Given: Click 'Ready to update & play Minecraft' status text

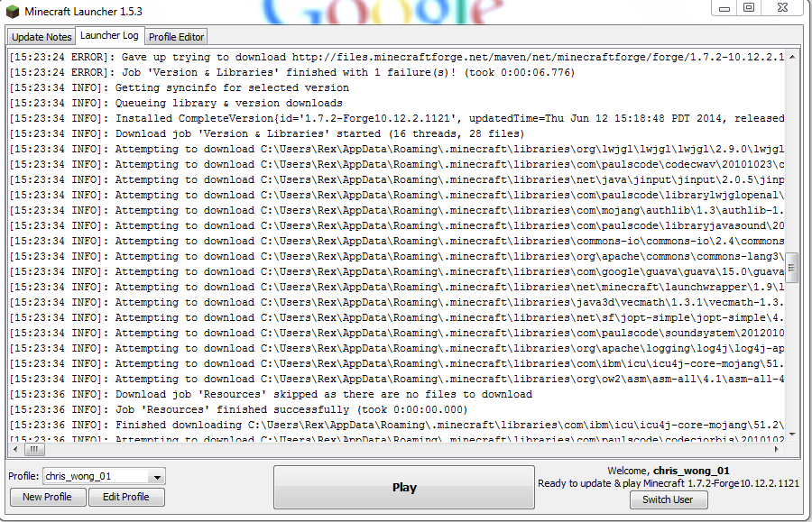Looking at the screenshot, I should pyautogui.click(x=668, y=484).
